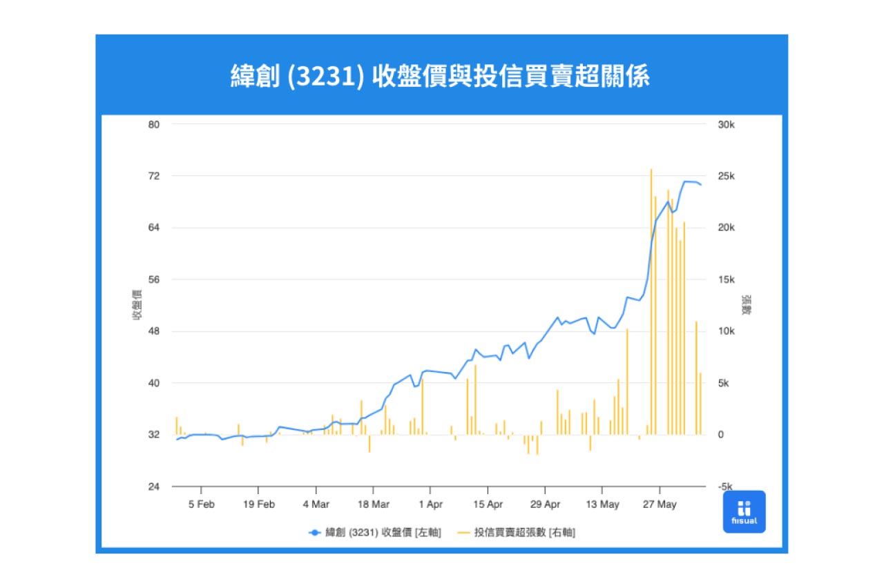The image size is (884, 588).
Task: Click the 5k value on the right axis
Action: [x=724, y=383]
